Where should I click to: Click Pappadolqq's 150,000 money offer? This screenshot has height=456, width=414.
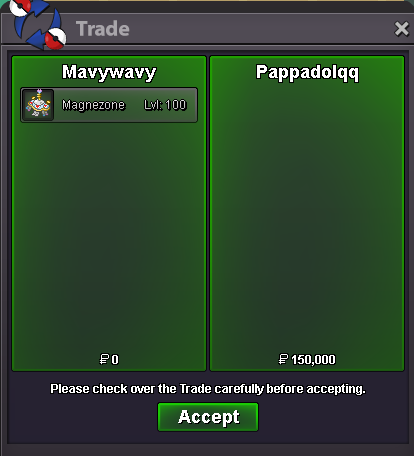coord(313,360)
